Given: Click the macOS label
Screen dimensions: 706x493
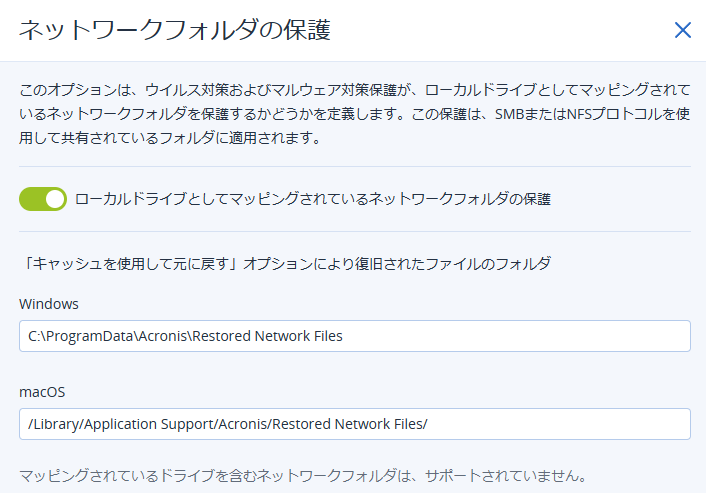Looking at the screenshot, I should [42, 392].
